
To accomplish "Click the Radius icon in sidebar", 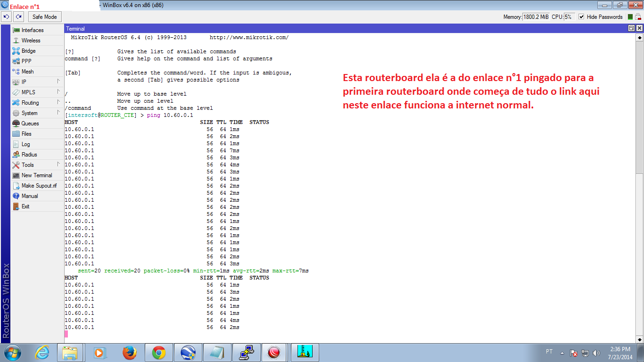I will point(16,155).
